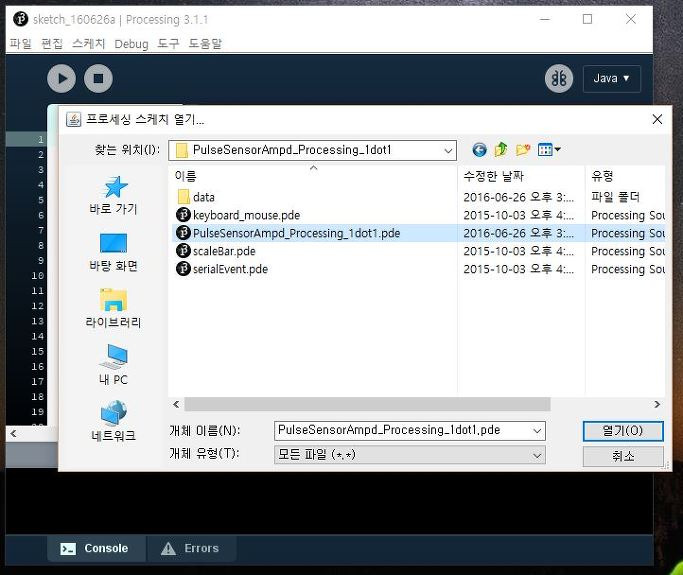Click the scaleBar.pde Processing file icon
The image size is (683, 575).
click(x=183, y=251)
